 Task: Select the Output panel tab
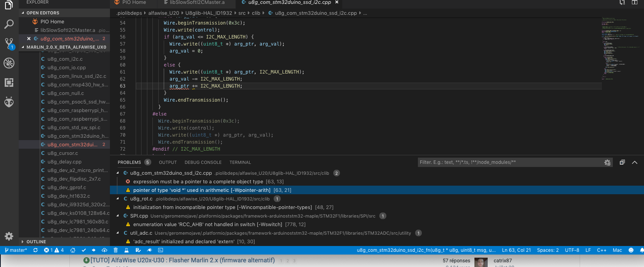pos(168,162)
